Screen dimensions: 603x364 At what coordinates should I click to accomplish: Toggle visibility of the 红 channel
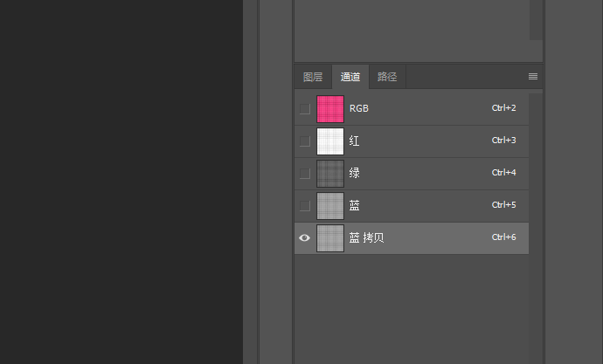(304, 141)
